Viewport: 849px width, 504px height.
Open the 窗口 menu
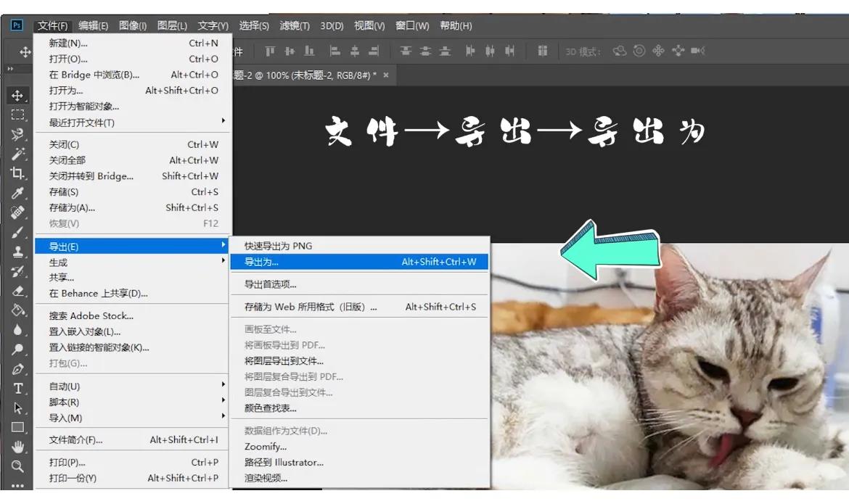[x=412, y=25]
